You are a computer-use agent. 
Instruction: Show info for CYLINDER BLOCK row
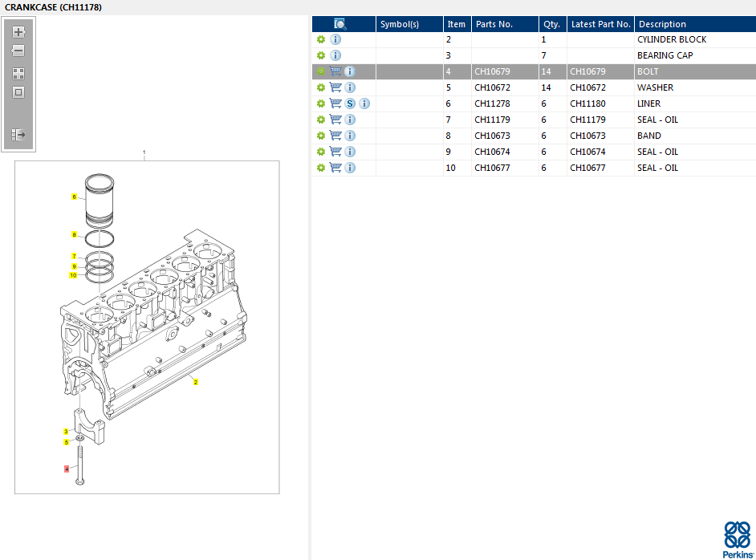[x=335, y=39]
